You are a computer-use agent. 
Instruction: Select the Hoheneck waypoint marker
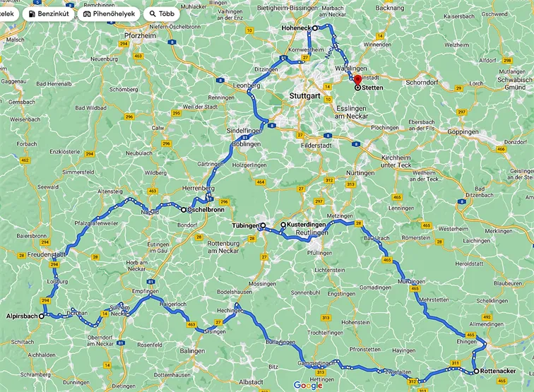coord(315,28)
